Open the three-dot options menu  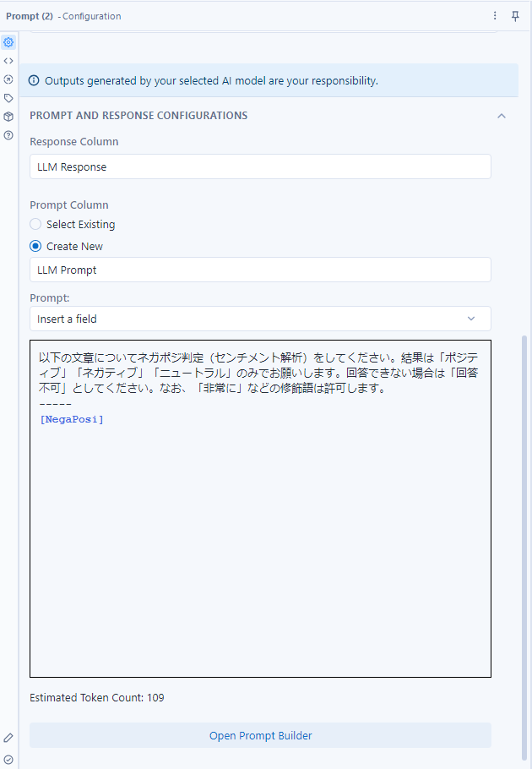495,16
